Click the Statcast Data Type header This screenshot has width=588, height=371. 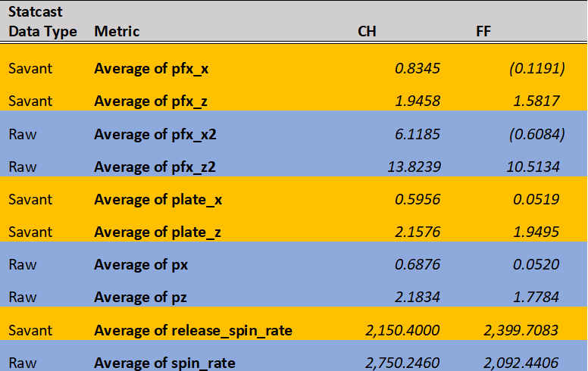tap(42, 21)
